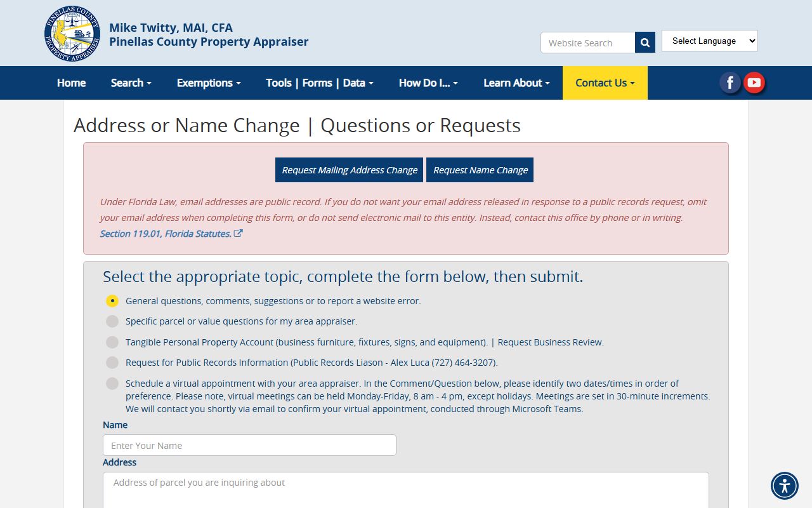
Task: Expand the How Do I... menu
Action: pyautogui.click(x=428, y=83)
